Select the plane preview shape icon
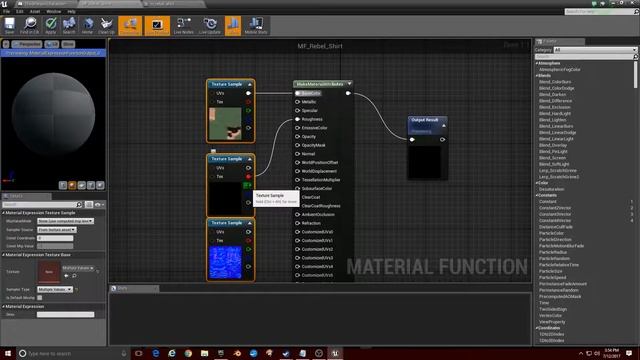Screen dimensions: 640x360 [x=82, y=186]
